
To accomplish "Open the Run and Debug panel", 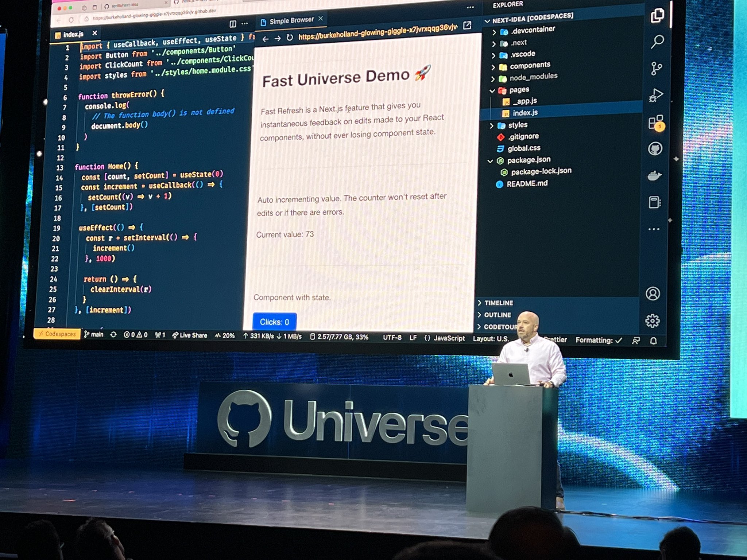I will point(657,93).
